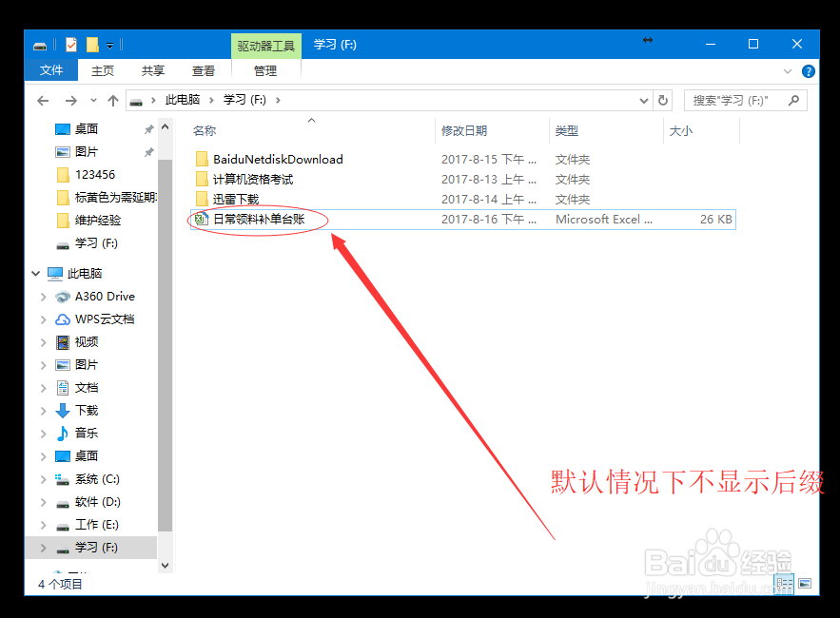Click the search box for 学习 (F:)
This screenshot has height=618, width=840.
click(x=745, y=100)
